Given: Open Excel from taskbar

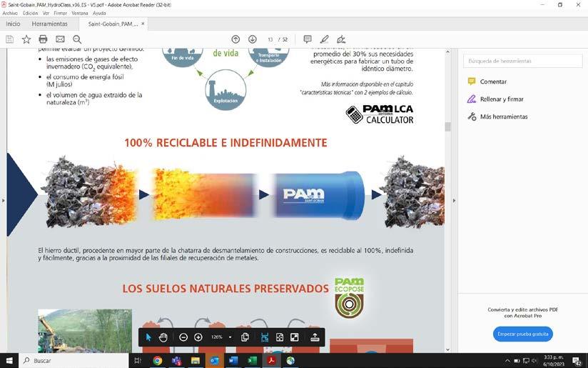Looking at the screenshot, I should tap(253, 360).
